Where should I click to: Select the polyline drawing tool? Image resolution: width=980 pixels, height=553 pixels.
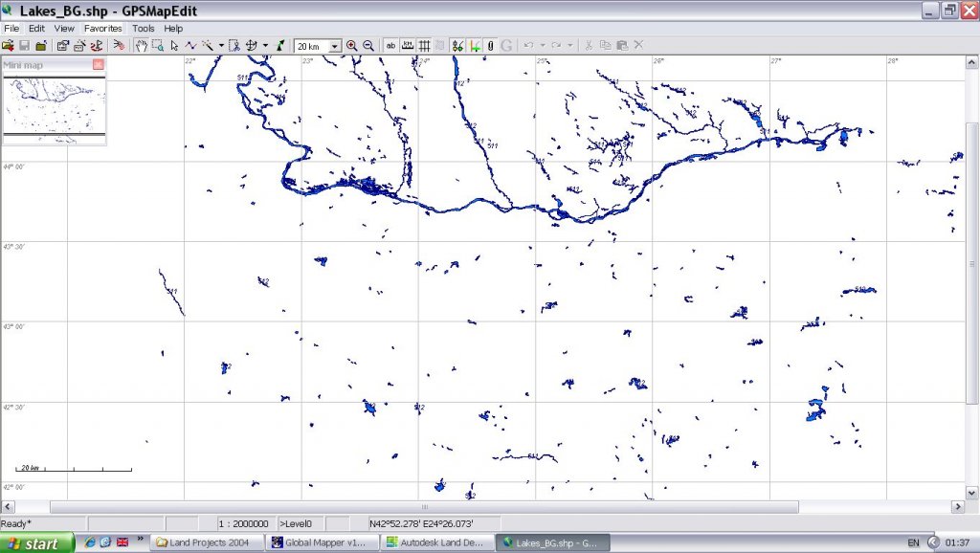190,45
